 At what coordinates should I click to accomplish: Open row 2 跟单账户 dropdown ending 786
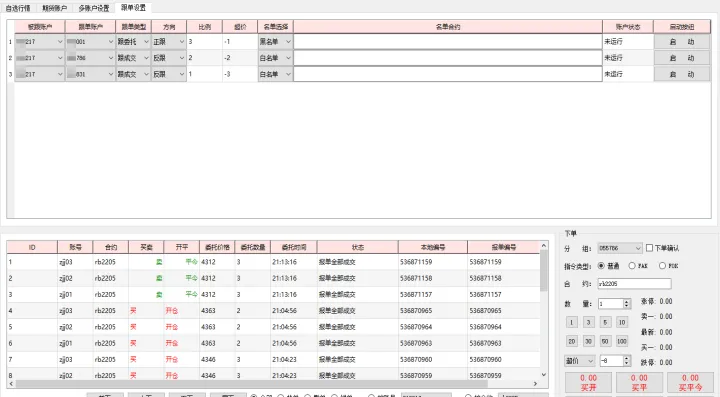coord(90,58)
